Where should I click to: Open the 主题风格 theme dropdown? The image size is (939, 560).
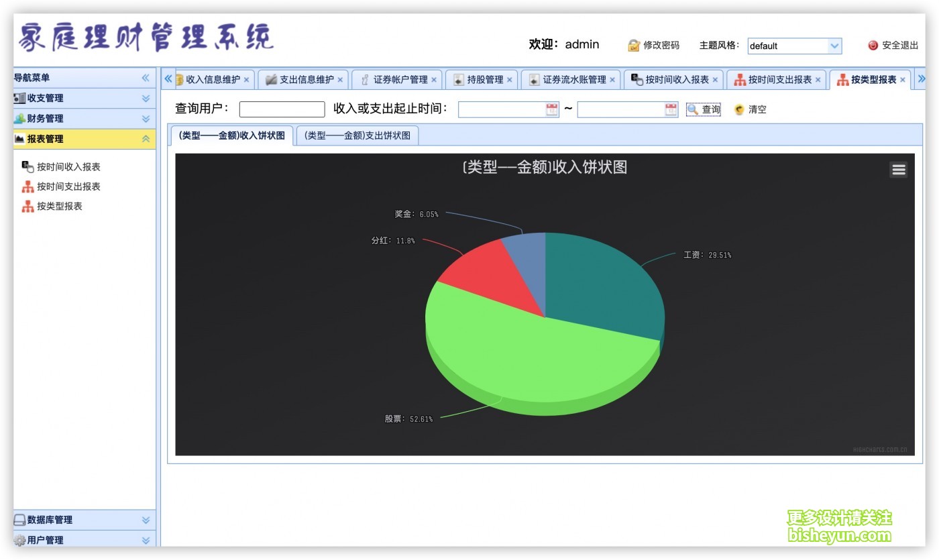click(834, 46)
